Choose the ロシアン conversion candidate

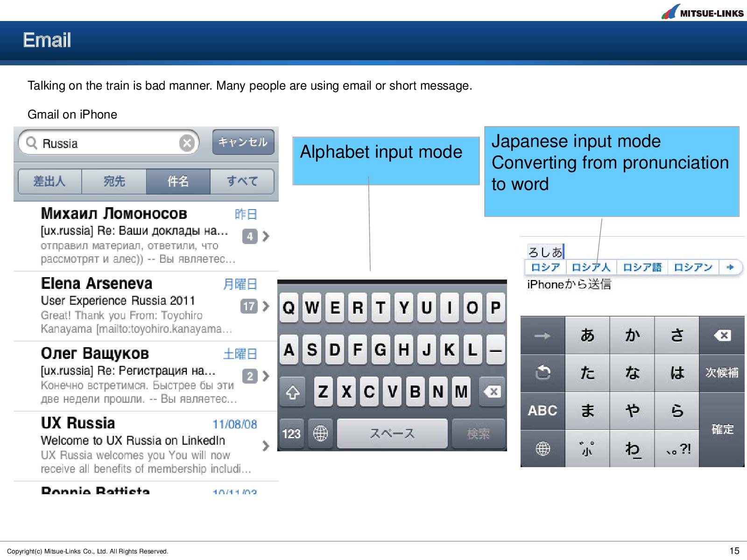click(x=693, y=267)
